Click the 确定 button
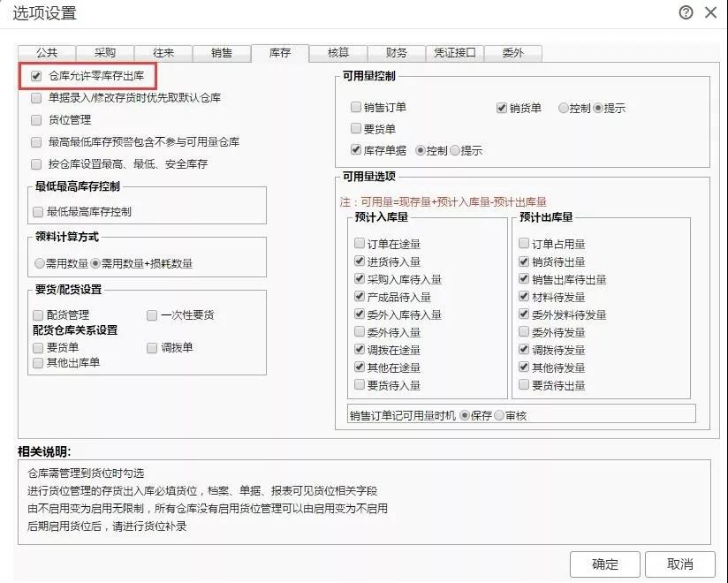 [605, 564]
